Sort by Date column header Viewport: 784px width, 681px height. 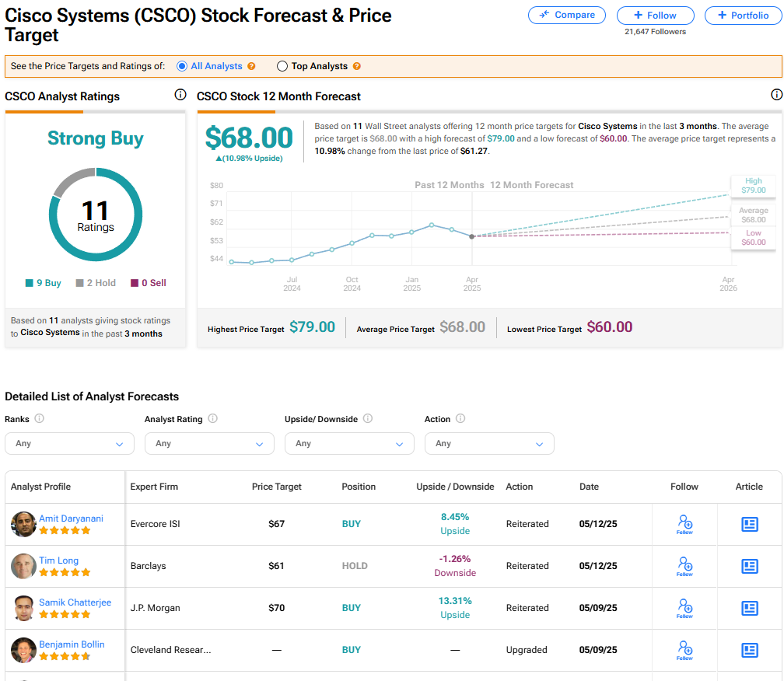click(589, 487)
